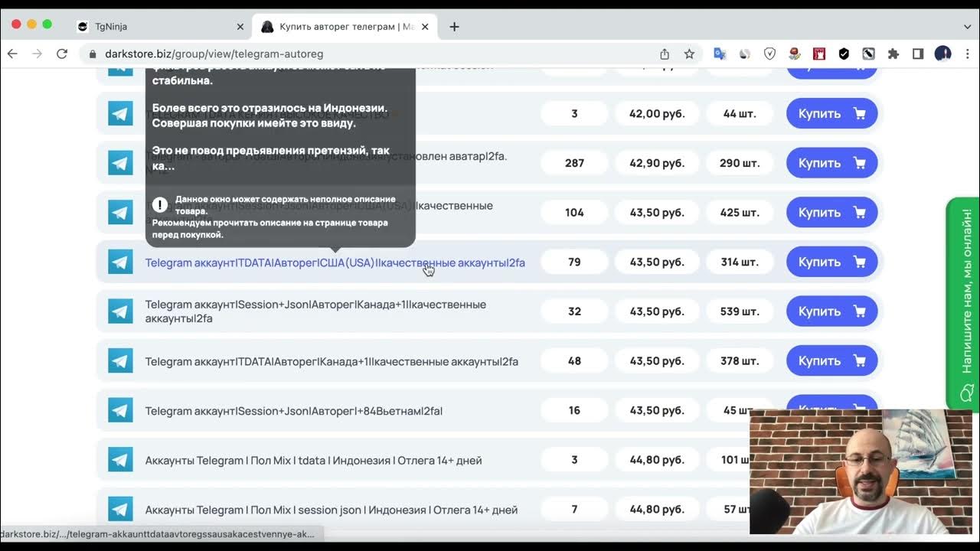Open the Chrome profile avatar
The height and width of the screenshot is (551, 980).
tap(943, 54)
